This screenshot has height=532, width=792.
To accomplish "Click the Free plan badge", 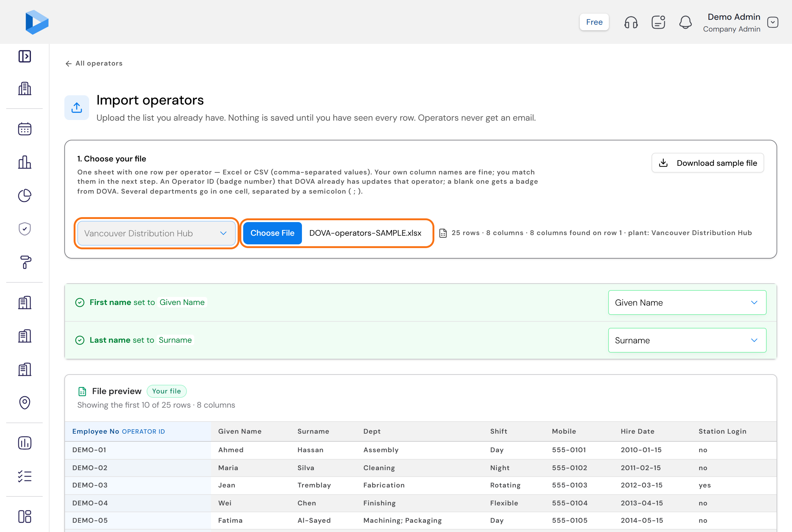I will click(x=594, y=22).
